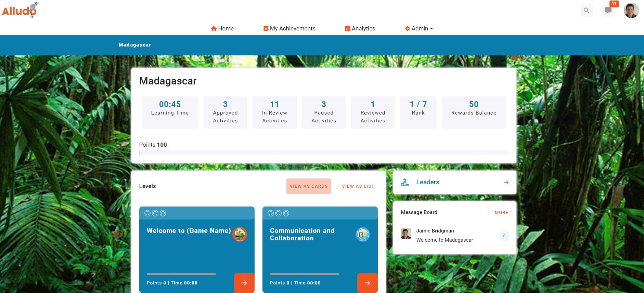Open the user profile avatar
Image resolution: width=644 pixels, height=293 pixels.
(x=631, y=11)
